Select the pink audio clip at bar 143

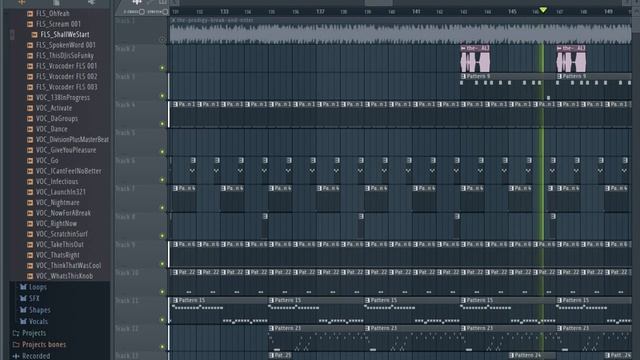475,59
